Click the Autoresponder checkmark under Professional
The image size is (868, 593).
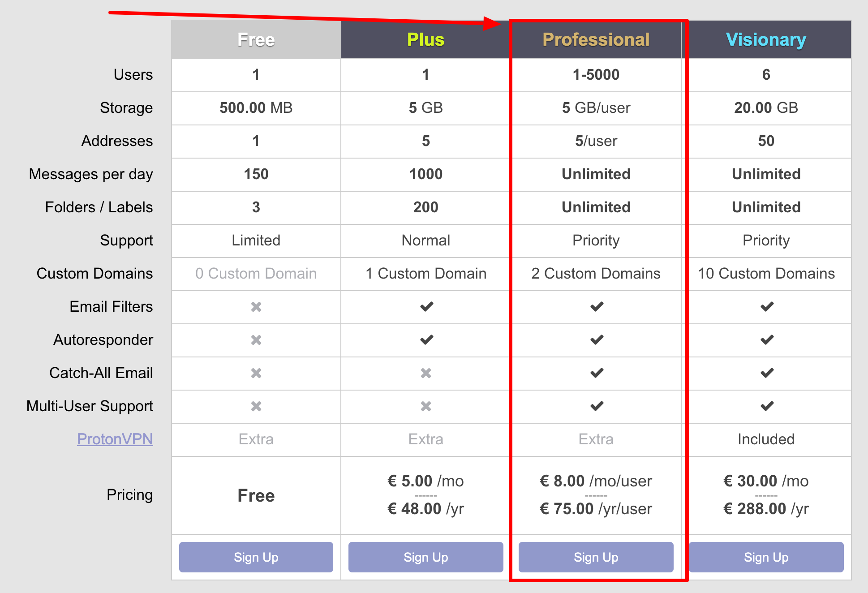click(596, 340)
